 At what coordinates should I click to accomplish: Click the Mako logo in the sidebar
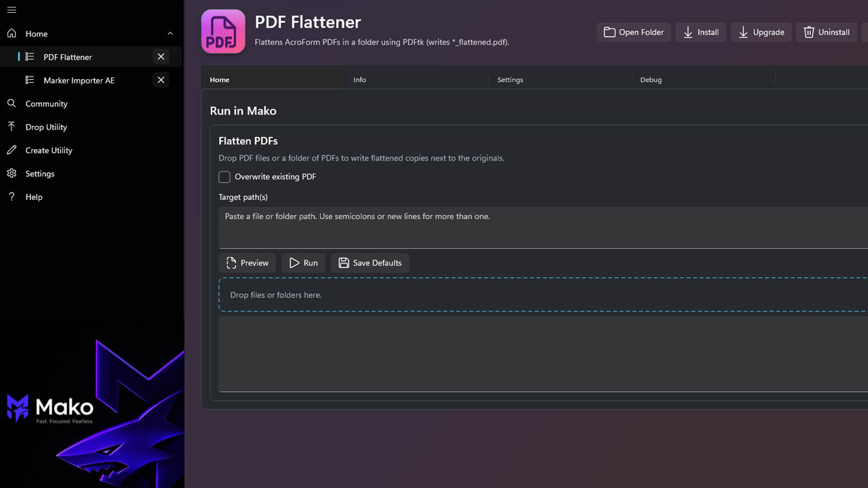[50, 408]
